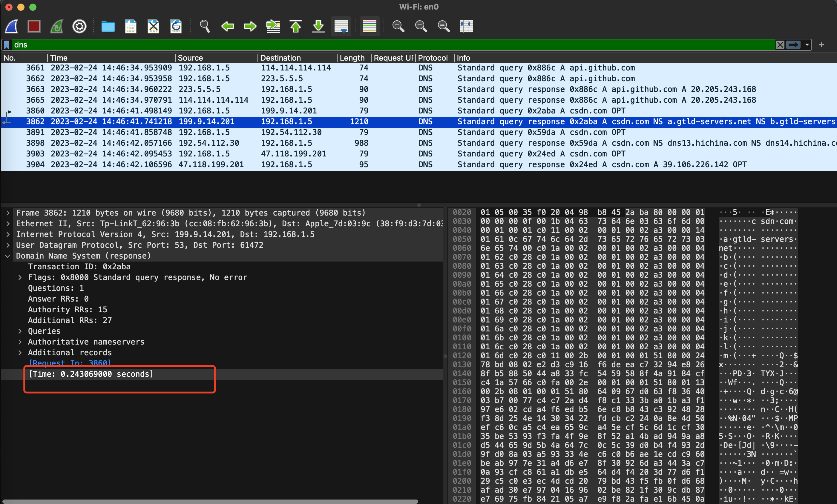Sort by the Time column header

111,58
